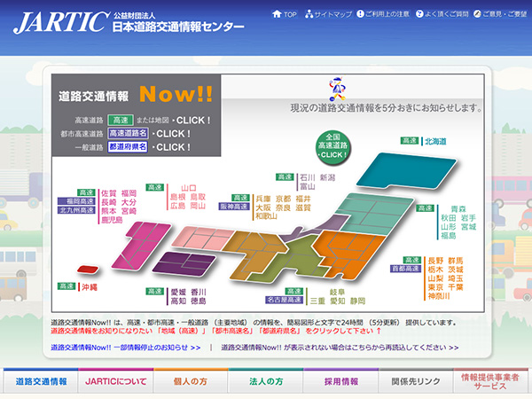This screenshot has height=399, width=532.
Task: Select 大阪 prefecture link
Action: click(x=263, y=207)
